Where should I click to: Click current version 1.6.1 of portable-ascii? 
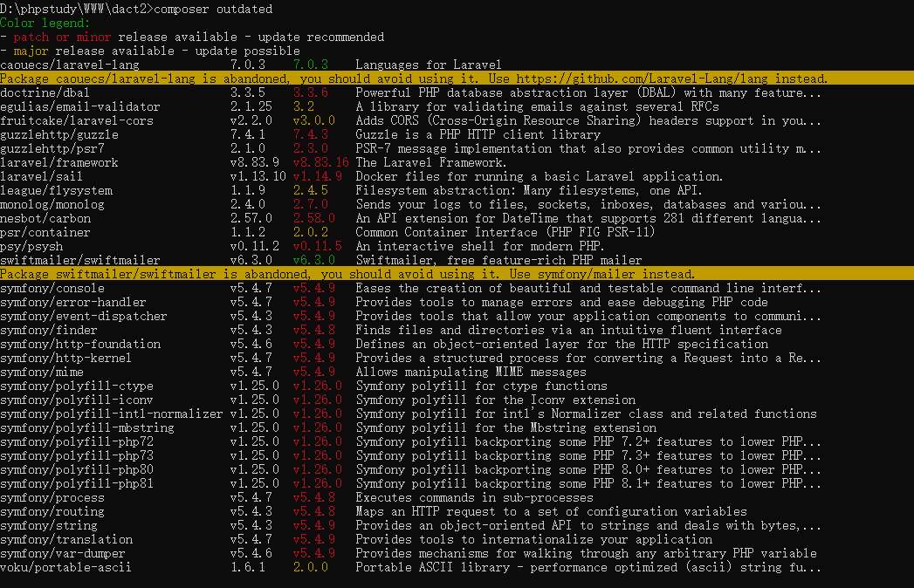click(x=248, y=568)
